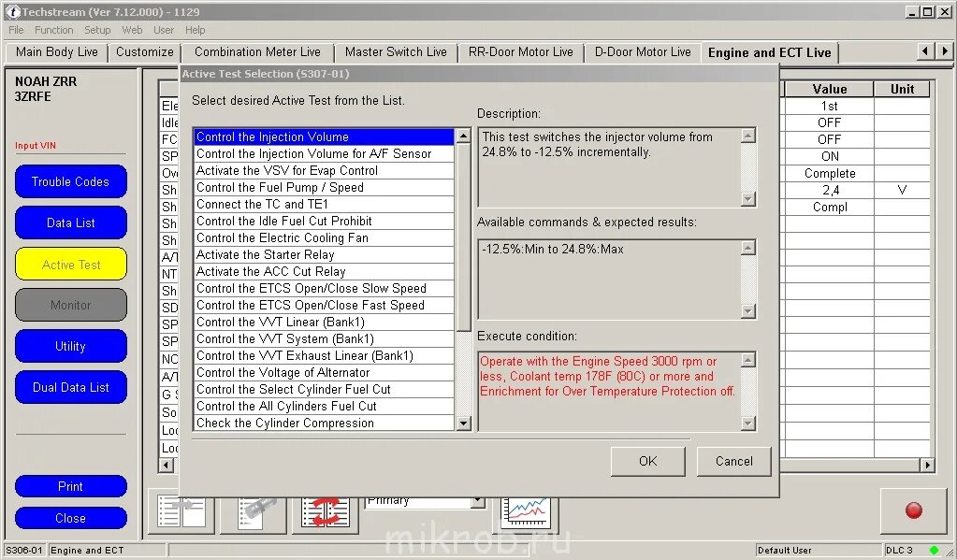This screenshot has width=957, height=560.
Task: Click the green DLC 3 connection indicator
Action: coord(934,551)
